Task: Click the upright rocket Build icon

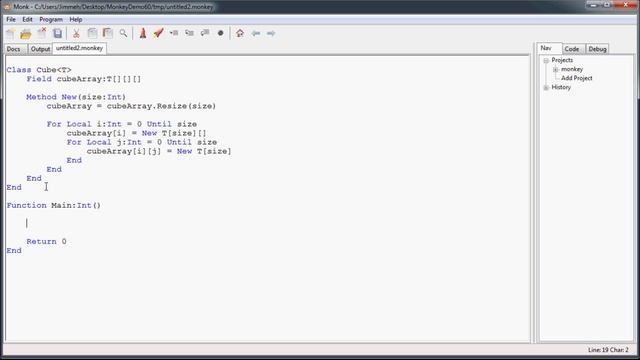Action: (143, 33)
